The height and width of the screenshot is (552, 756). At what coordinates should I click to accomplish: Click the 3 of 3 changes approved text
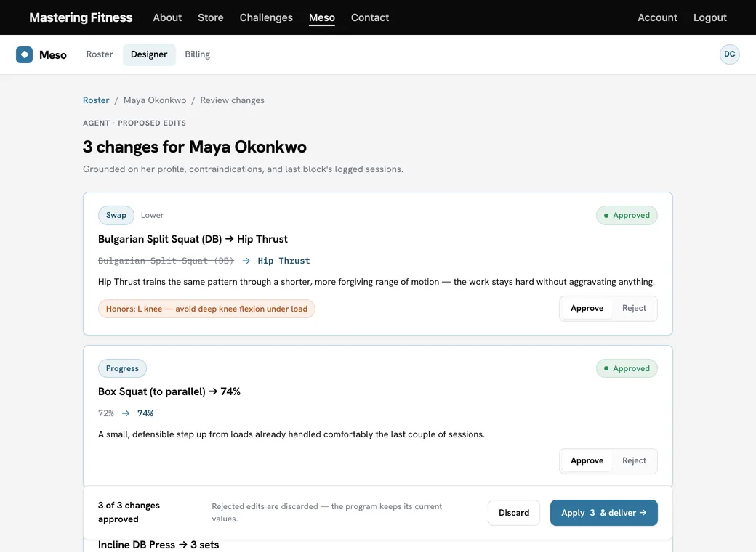pos(129,513)
